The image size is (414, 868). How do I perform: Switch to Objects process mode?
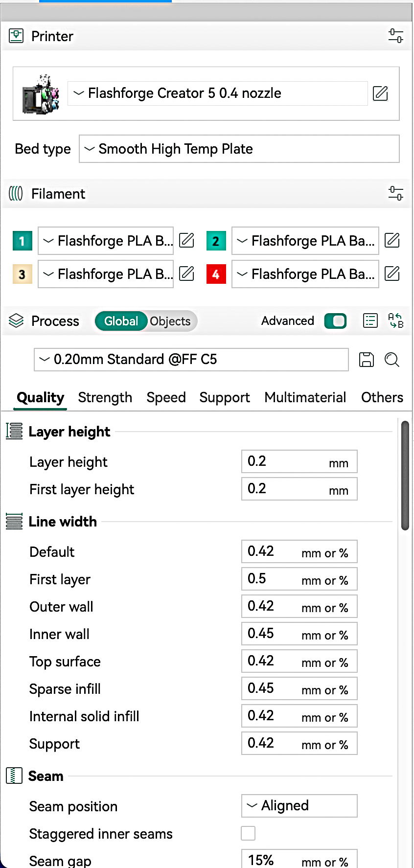click(x=170, y=321)
